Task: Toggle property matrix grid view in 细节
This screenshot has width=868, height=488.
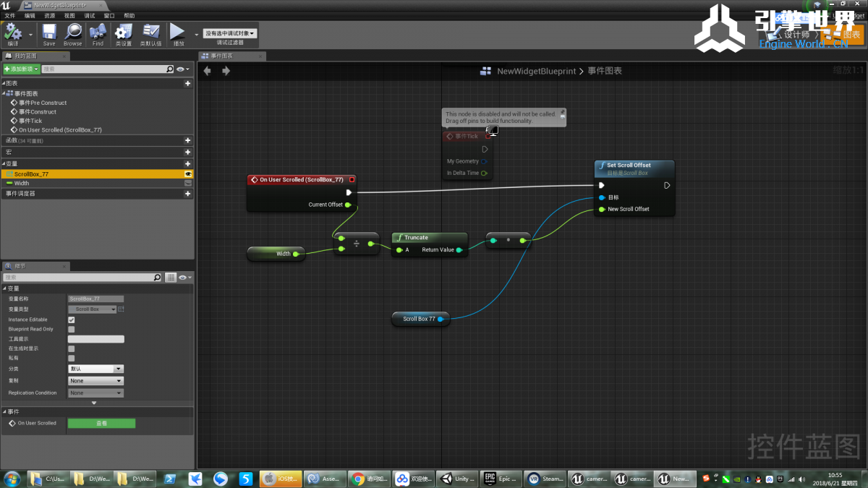Action: [171, 278]
